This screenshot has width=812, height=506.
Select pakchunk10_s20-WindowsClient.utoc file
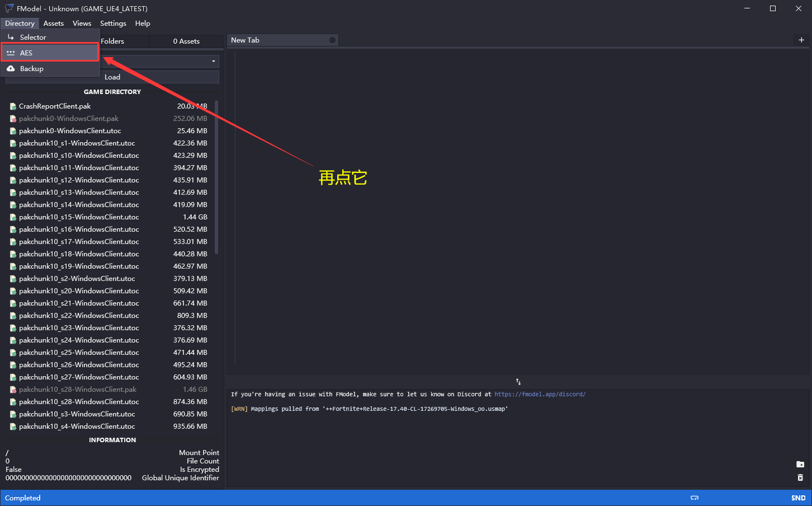109,291
